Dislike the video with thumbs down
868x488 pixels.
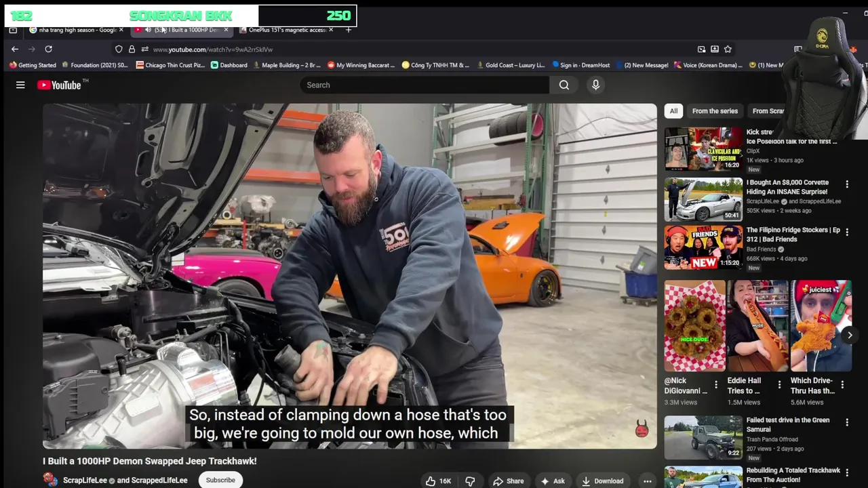[470, 481]
